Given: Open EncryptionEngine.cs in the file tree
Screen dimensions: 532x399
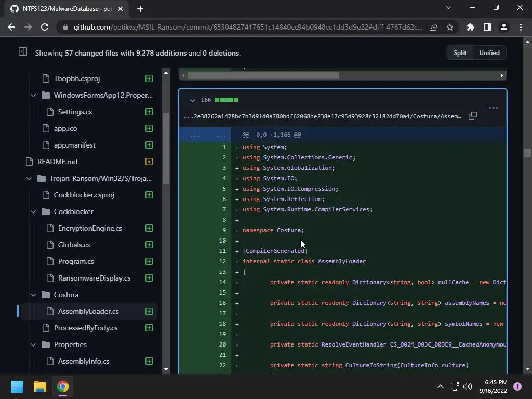Looking at the screenshot, I should [x=90, y=228].
